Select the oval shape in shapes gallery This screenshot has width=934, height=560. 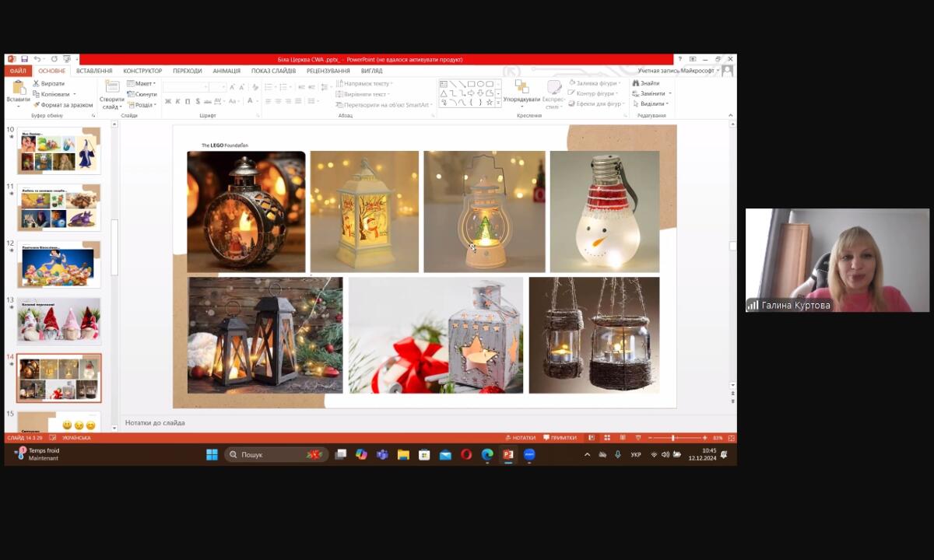coord(480,84)
